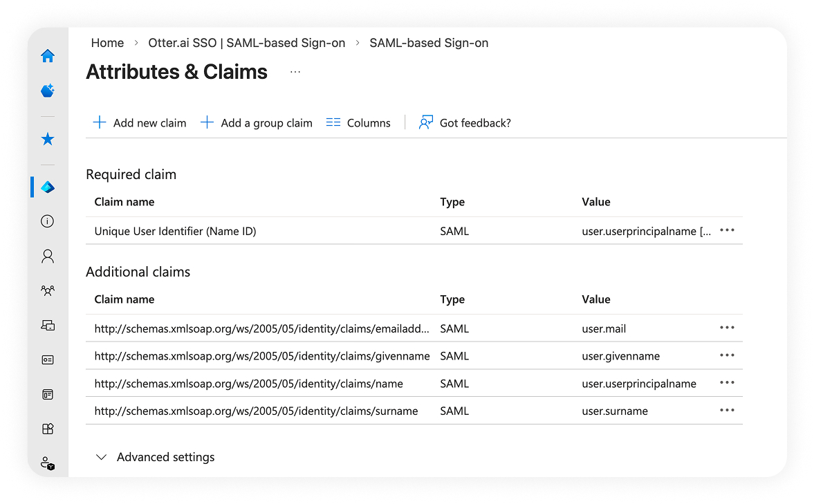The height and width of the screenshot is (504, 814).
Task: Select the Microsoft Entra ID diamond icon
Action: [48, 187]
